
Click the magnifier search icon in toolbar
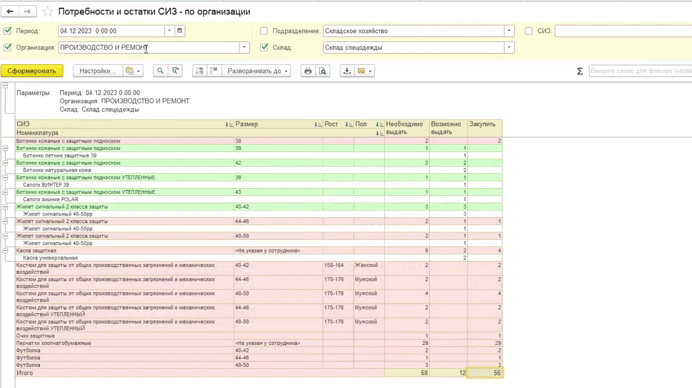click(160, 71)
